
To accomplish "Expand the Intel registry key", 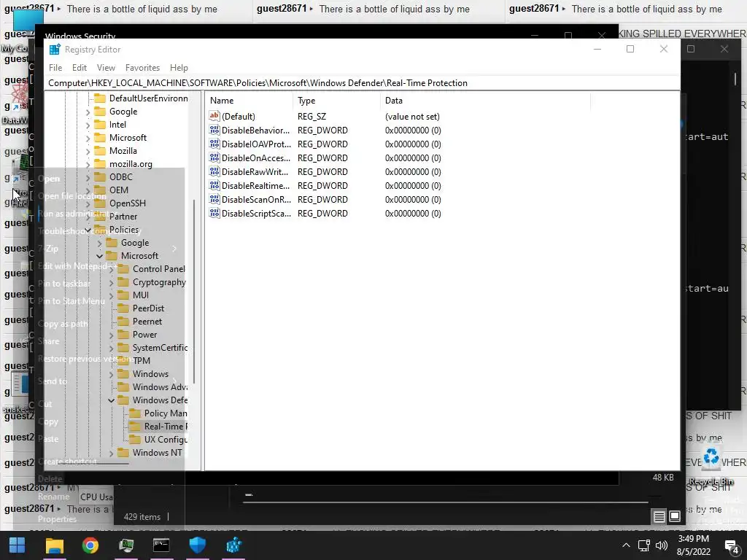I will point(88,125).
